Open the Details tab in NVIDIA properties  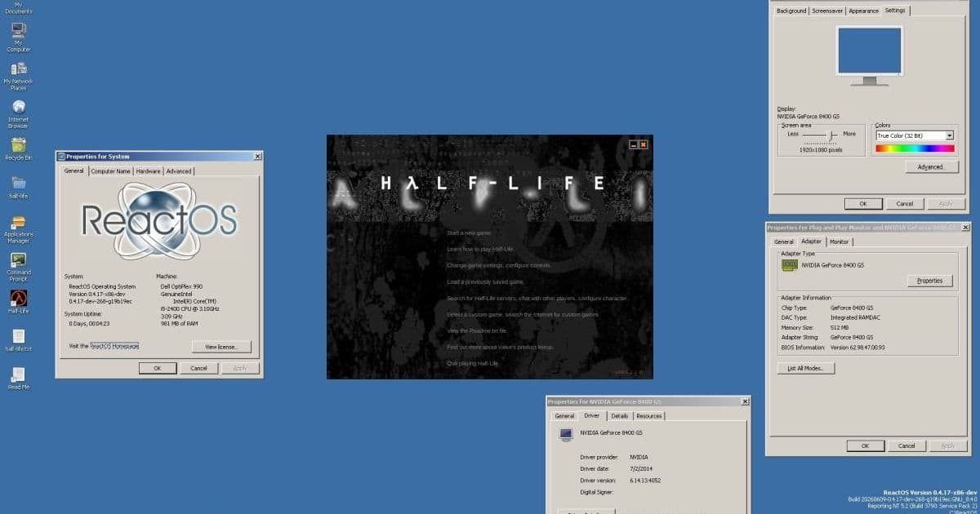[x=619, y=416]
